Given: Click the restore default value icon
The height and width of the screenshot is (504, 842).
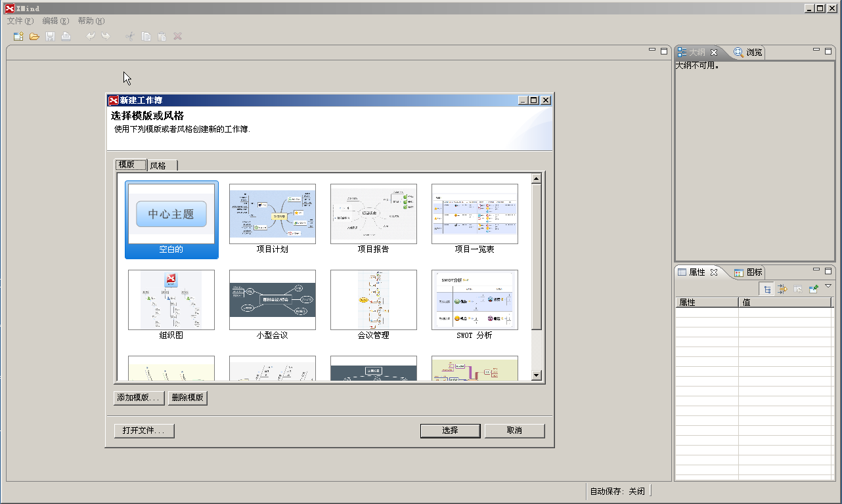Looking at the screenshot, I should tap(798, 288).
